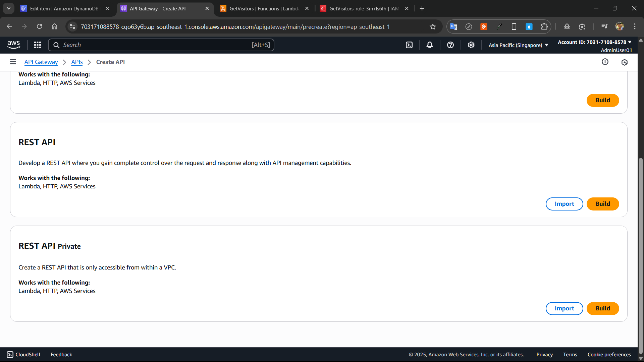Expand the Asia Pacific (Singapore) region selector

(x=518, y=45)
